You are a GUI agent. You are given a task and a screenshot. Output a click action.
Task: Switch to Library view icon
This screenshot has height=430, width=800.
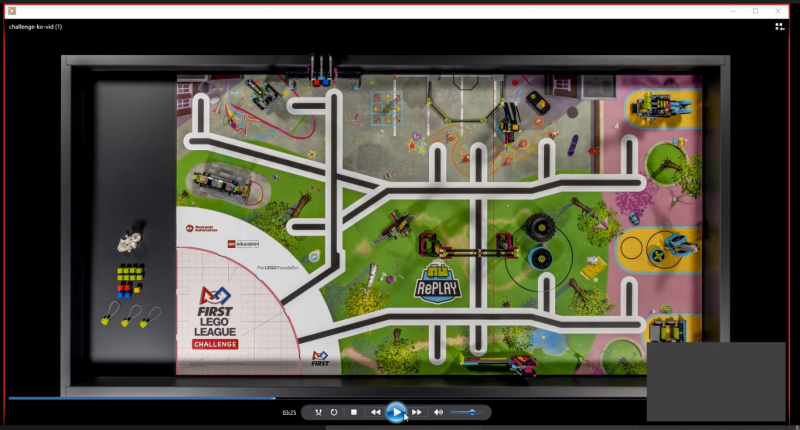pyautogui.click(x=779, y=27)
